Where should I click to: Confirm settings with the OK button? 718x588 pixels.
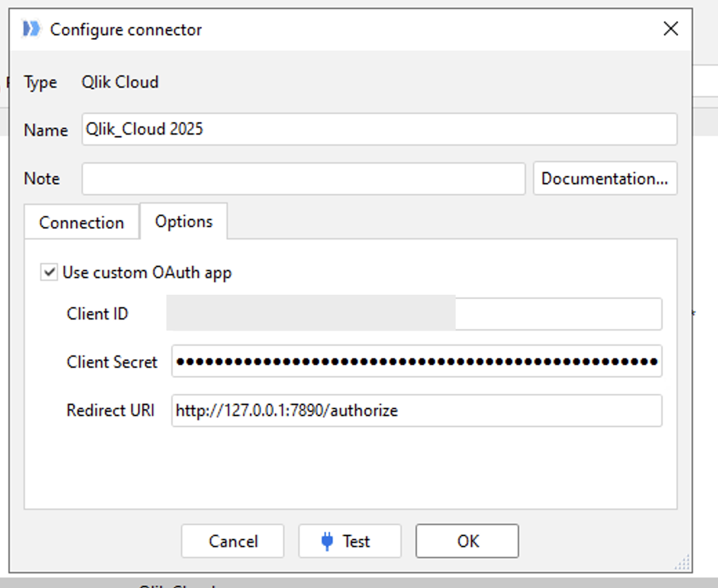[x=467, y=541]
